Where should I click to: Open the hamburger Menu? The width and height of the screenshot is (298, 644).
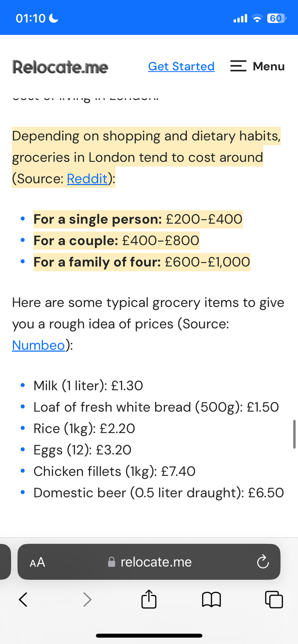pos(257,66)
